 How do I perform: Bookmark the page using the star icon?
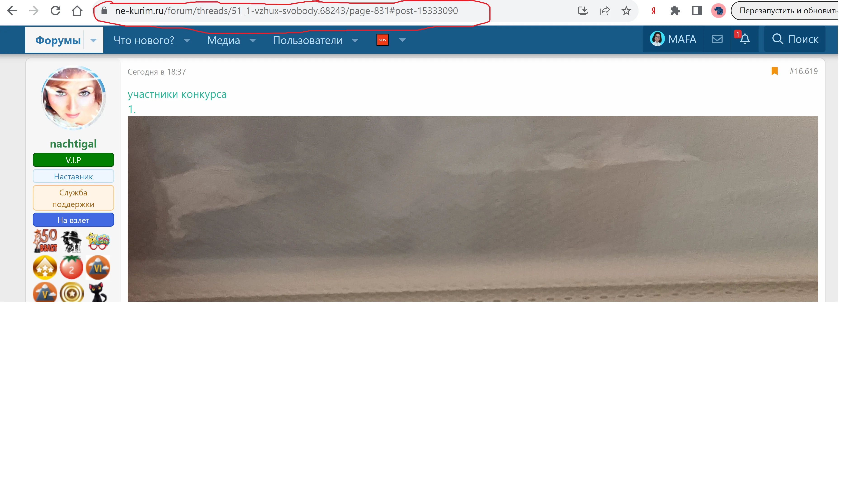[x=626, y=10]
